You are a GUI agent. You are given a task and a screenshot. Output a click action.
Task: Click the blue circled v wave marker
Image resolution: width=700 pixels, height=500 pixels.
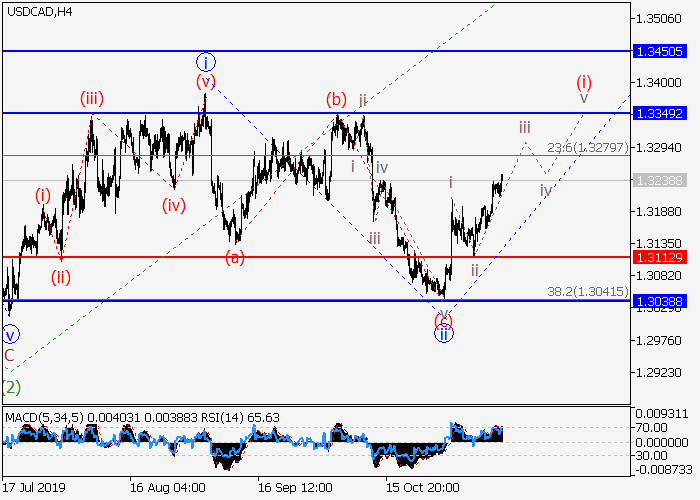tap(10, 335)
